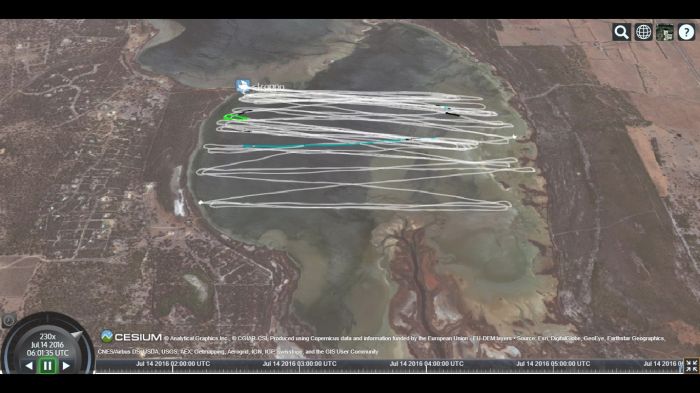Click the shuttle ring speed pointer
The image size is (700, 393).
pyautogui.click(x=76, y=335)
